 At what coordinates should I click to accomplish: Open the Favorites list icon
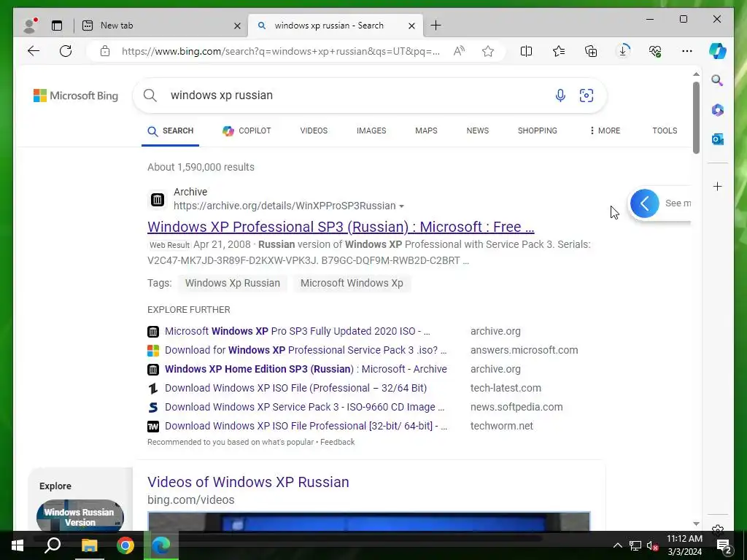(x=559, y=51)
